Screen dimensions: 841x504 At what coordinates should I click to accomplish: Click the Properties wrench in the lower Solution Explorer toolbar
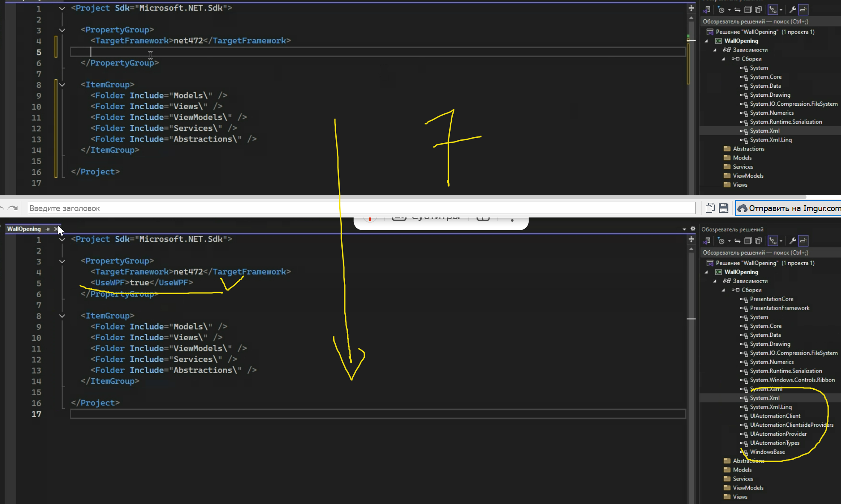click(x=792, y=241)
